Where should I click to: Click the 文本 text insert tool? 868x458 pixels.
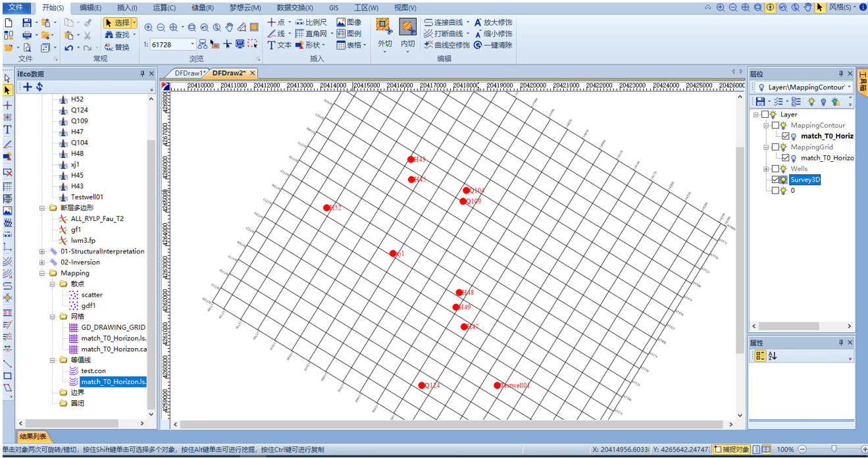coord(280,45)
